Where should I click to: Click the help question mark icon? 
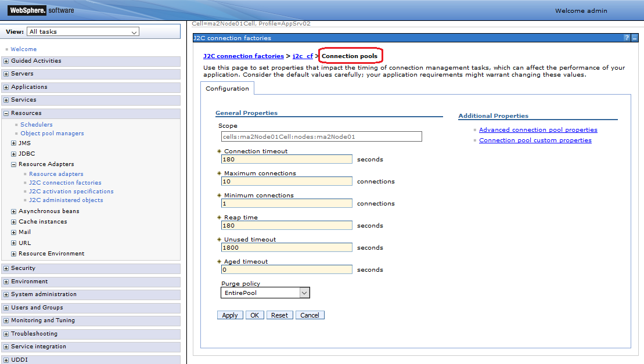(x=627, y=38)
